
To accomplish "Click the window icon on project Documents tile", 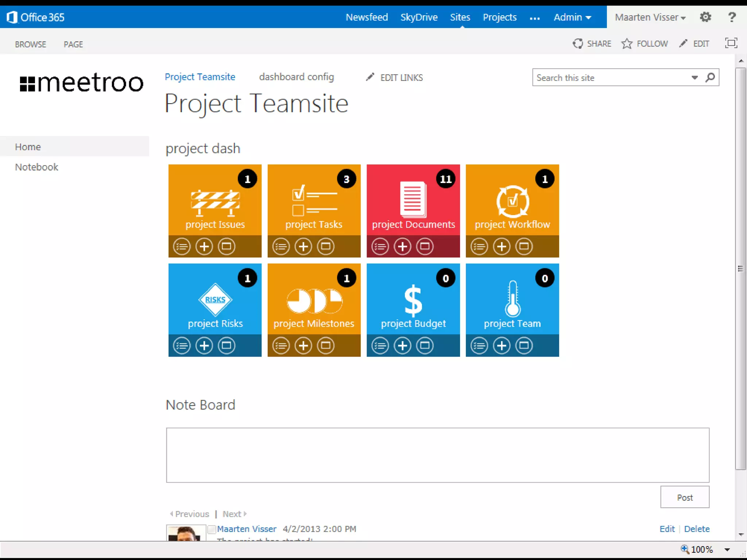I will point(425,246).
